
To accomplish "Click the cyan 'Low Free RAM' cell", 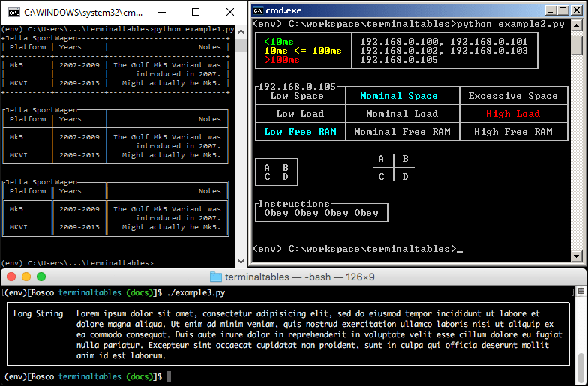I will (300, 132).
